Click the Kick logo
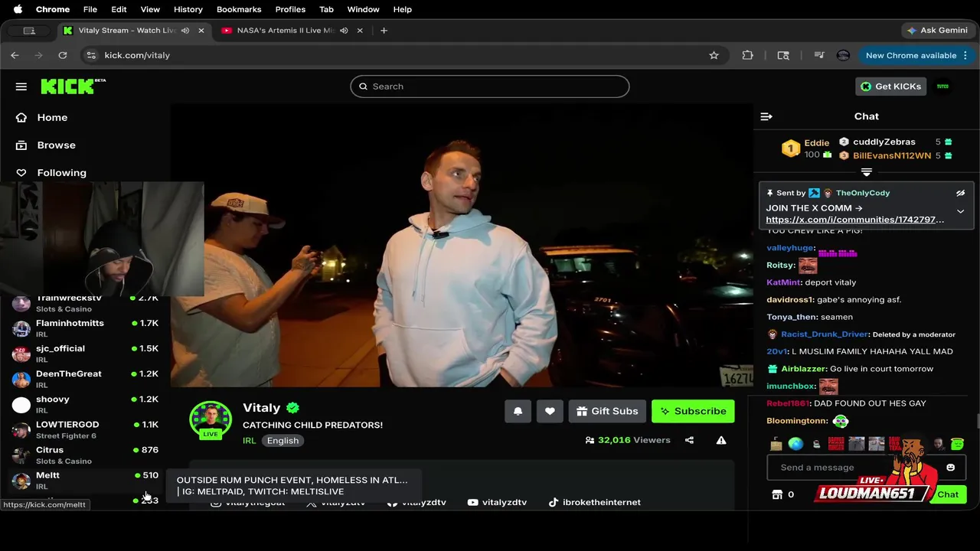Viewport: 980px width, 551px height. click(73, 86)
